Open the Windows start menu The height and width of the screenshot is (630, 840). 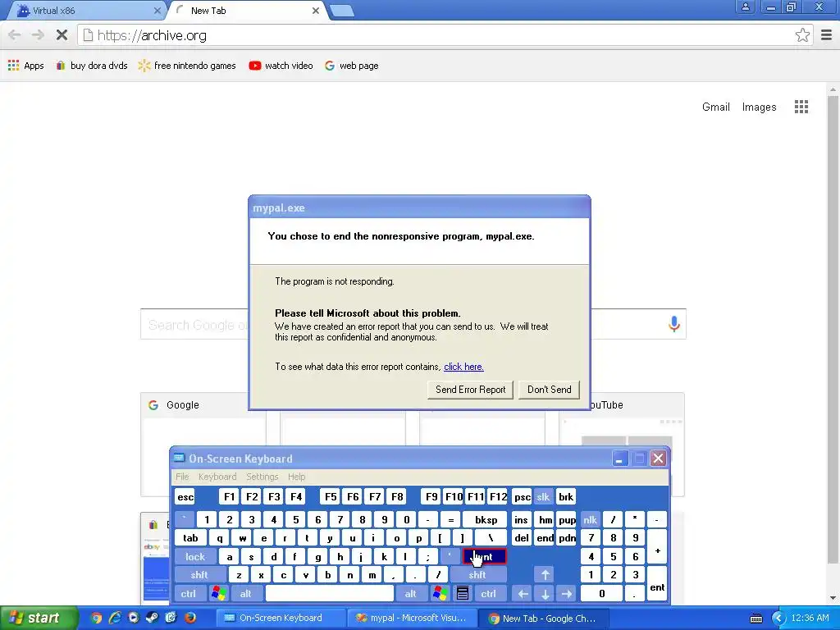(38, 618)
